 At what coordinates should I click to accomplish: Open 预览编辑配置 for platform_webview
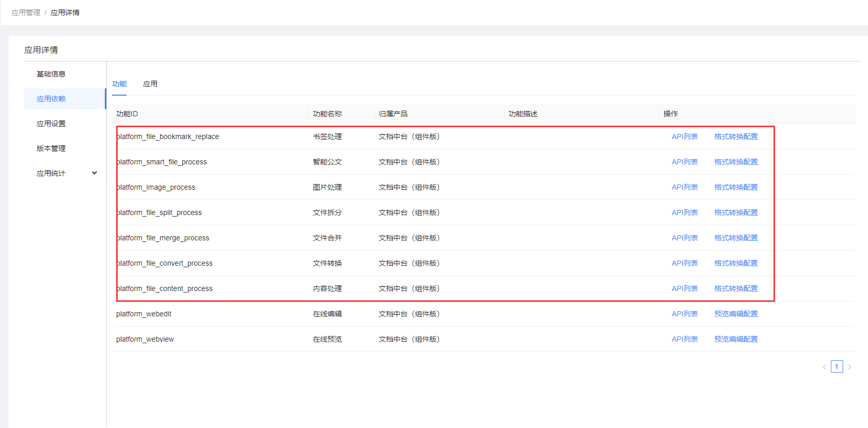point(736,339)
